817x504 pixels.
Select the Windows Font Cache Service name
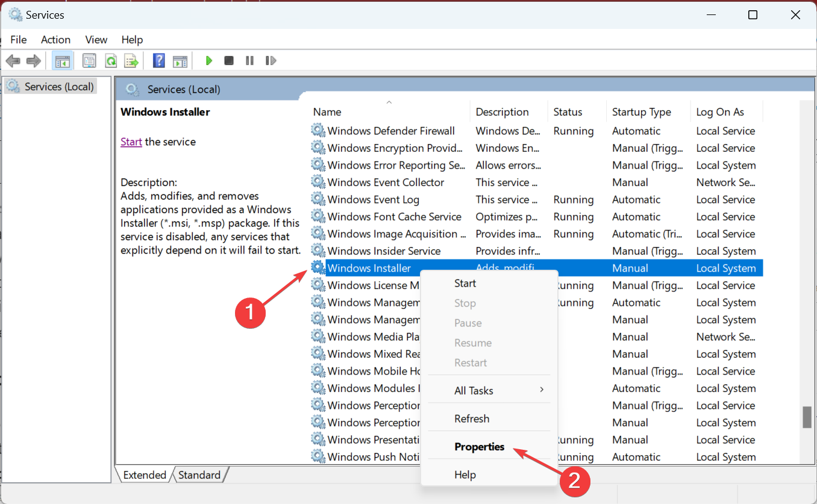pyautogui.click(x=394, y=217)
